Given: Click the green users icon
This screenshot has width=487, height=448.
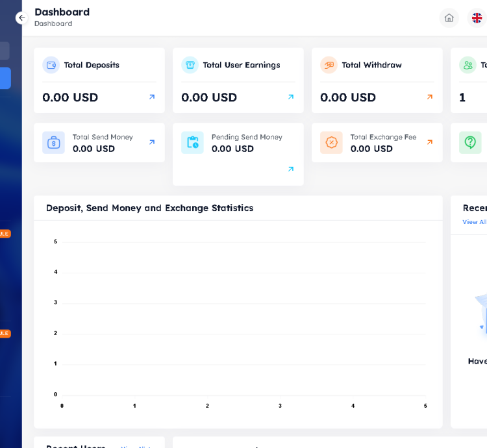Looking at the screenshot, I should [468, 65].
